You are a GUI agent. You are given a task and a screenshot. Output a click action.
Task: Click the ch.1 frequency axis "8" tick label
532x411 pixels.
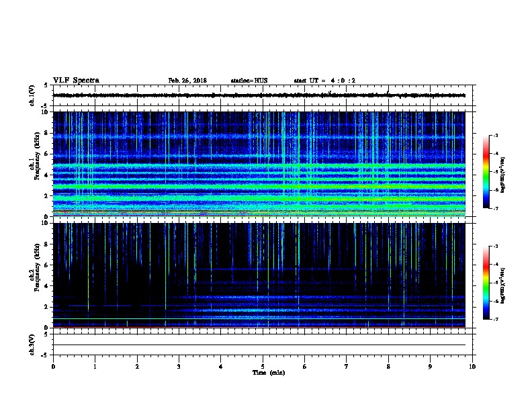coord(46,133)
